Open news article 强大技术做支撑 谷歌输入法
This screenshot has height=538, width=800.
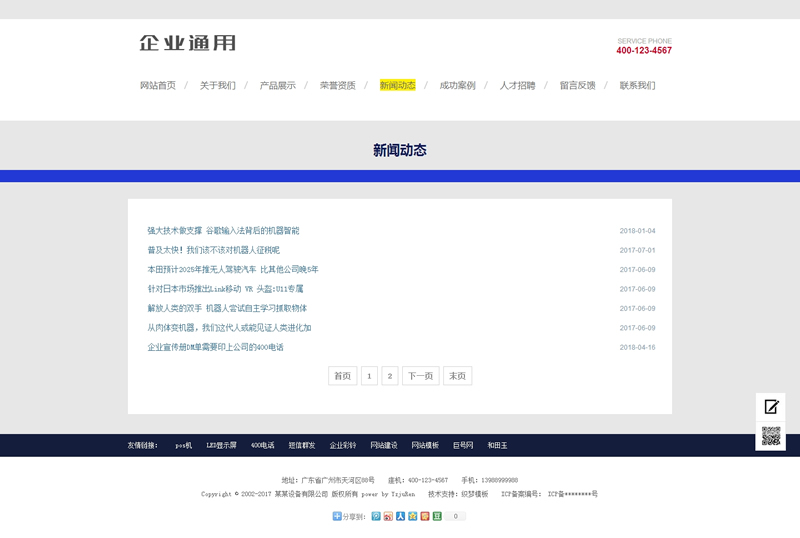click(223, 231)
